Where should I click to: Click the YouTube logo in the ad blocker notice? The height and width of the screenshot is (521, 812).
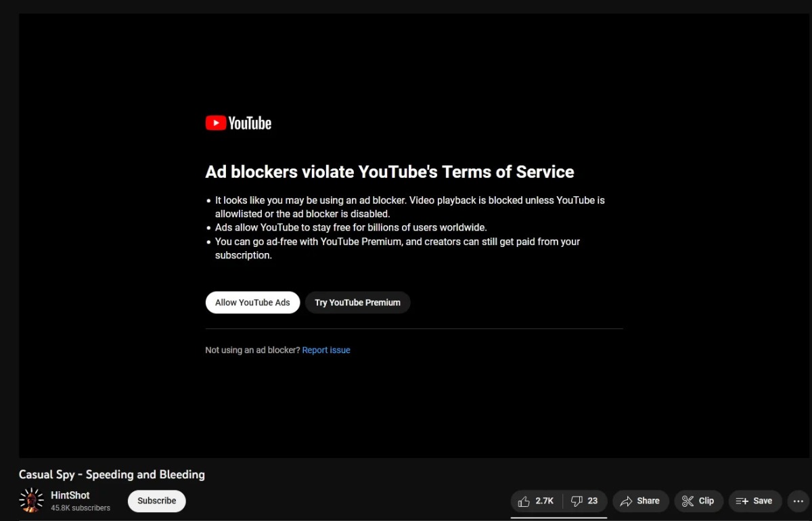click(x=238, y=122)
